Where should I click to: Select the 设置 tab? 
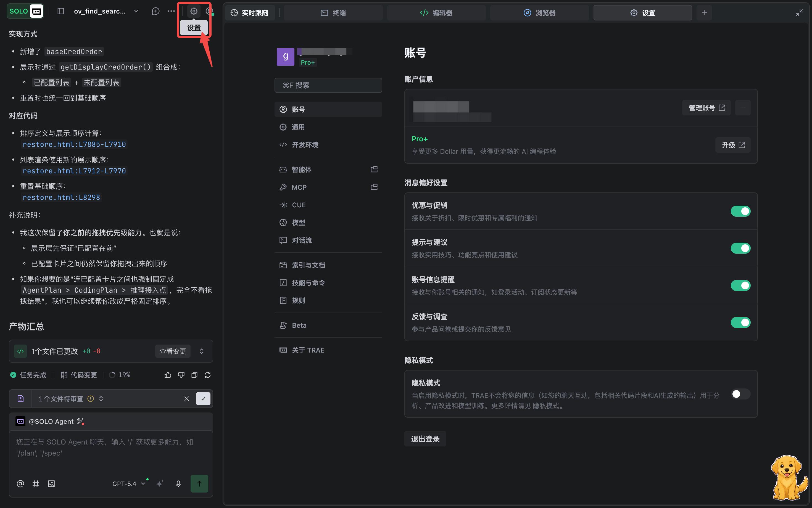643,13
